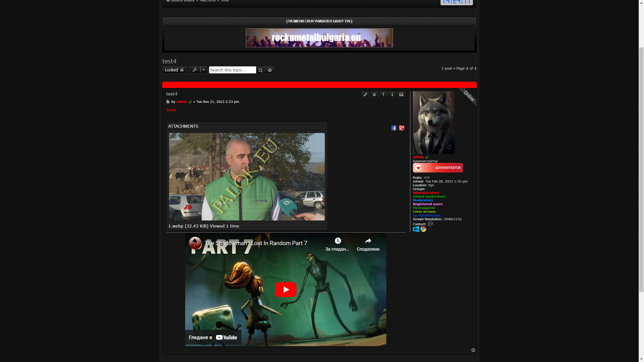This screenshot has width=644, height=362.
Task: Click the rocknmetalbulgaria.eu banner
Action: pos(319,38)
